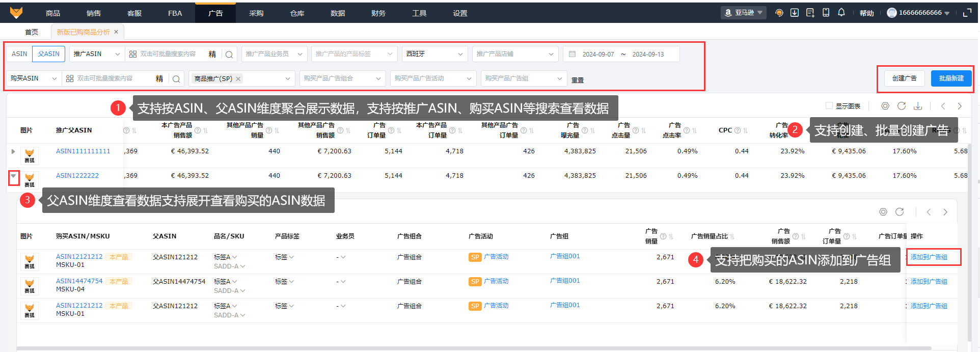Click the 批量新建 button
Screen dimensions: 980x352
point(951,78)
